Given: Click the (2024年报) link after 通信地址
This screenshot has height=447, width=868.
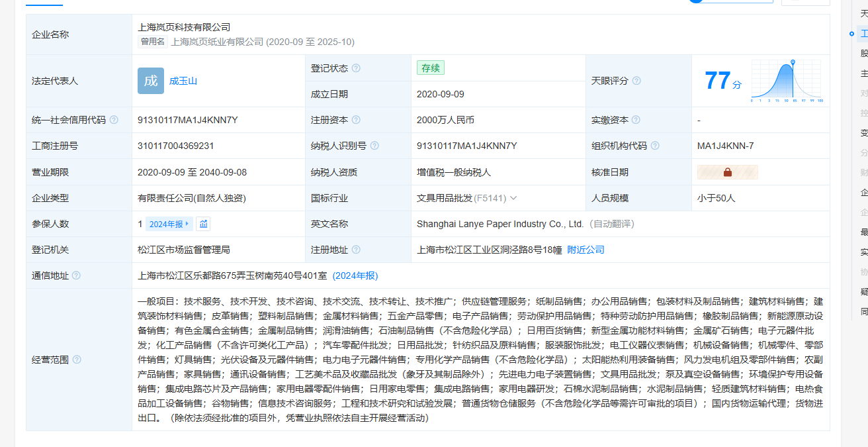Looking at the screenshot, I should [x=355, y=275].
